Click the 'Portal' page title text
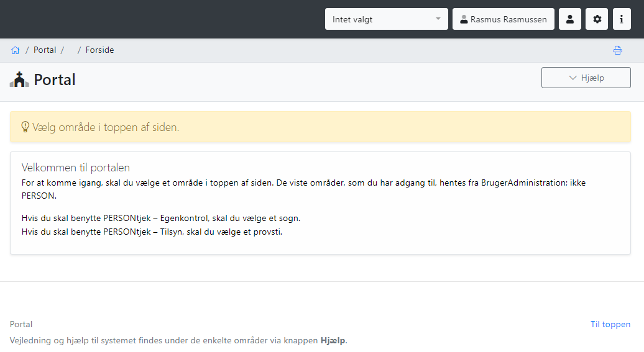The height and width of the screenshot is (352, 644). (x=55, y=79)
